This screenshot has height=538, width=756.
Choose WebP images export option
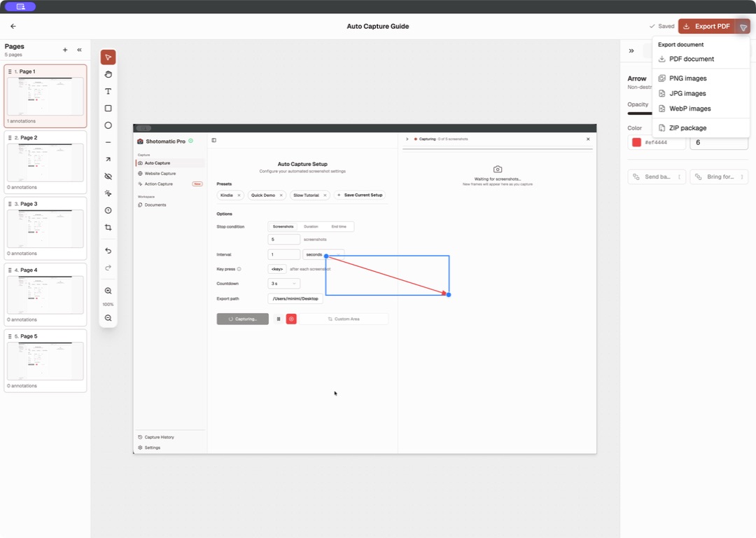(701, 109)
